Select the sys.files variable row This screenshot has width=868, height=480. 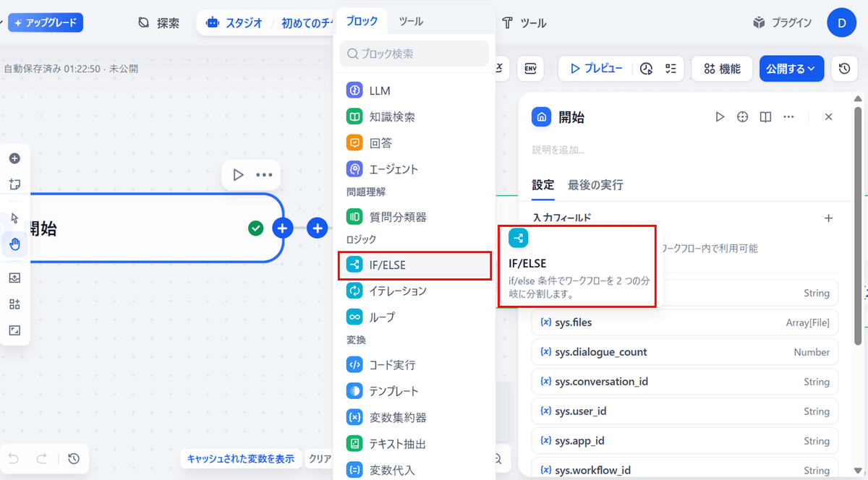(x=685, y=322)
